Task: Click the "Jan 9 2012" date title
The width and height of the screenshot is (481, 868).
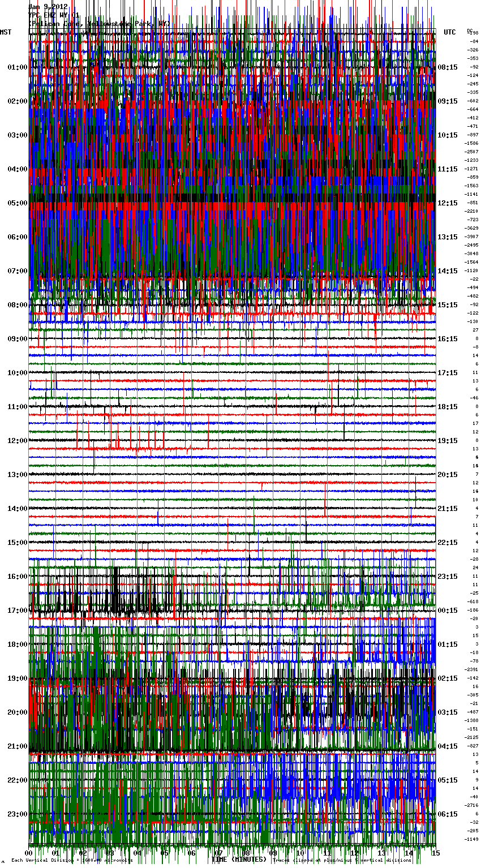Action: pyautogui.click(x=48, y=7)
